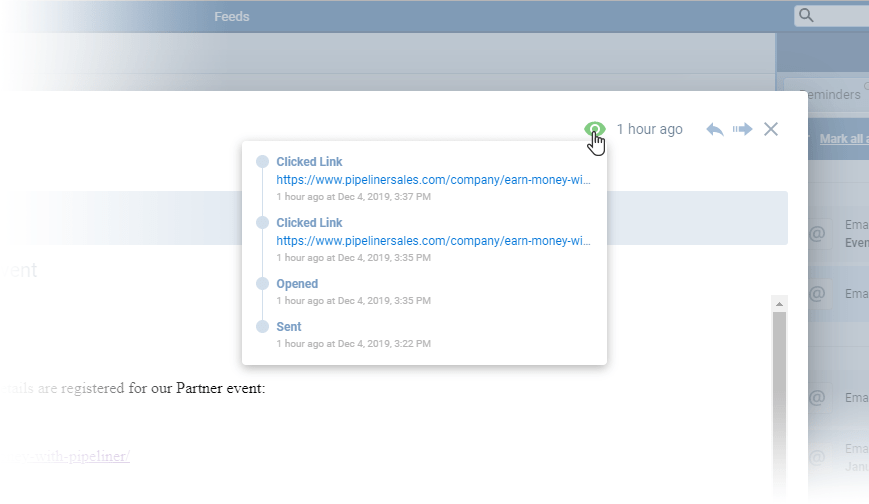869x504 pixels.
Task: Click the top Clicked Link timeline label
Action: tap(309, 162)
